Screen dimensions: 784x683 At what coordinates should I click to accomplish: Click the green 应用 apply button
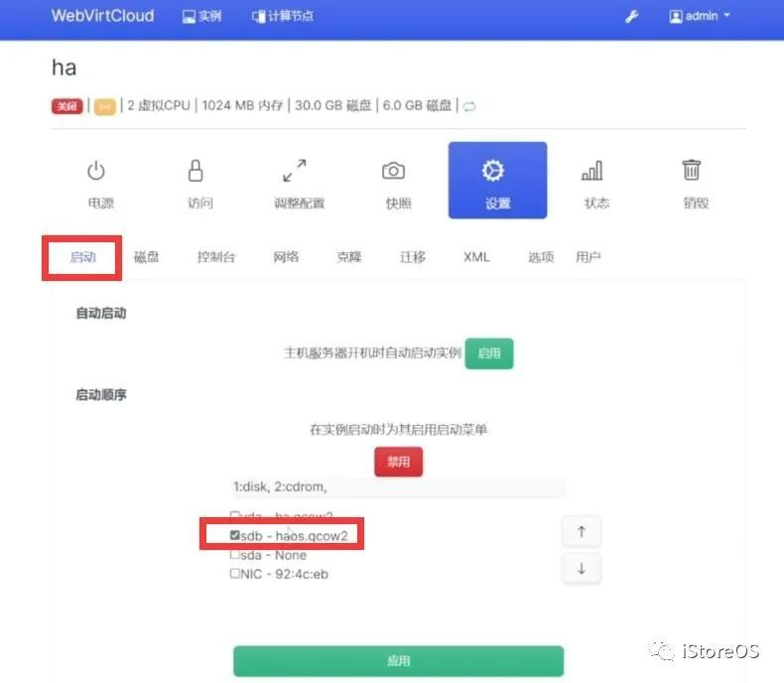point(399,661)
